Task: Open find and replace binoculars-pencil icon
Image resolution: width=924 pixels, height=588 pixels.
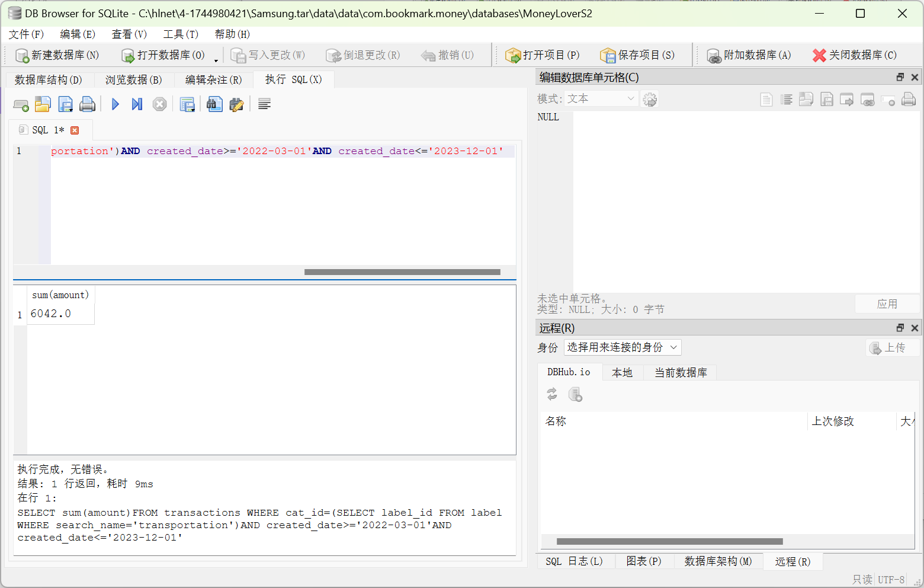Action: point(236,105)
